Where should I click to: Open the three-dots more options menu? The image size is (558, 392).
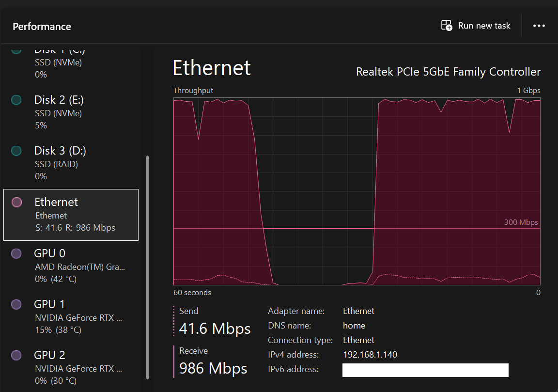pyautogui.click(x=539, y=26)
